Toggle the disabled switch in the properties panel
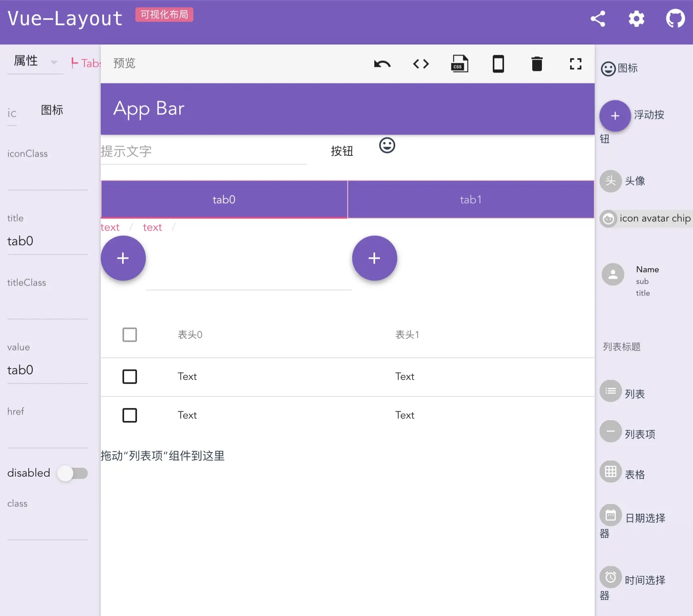The image size is (693, 616). [73, 473]
